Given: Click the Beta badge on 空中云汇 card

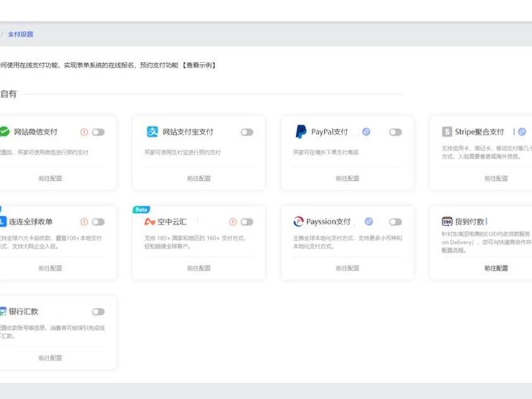Looking at the screenshot, I should pos(141,209).
